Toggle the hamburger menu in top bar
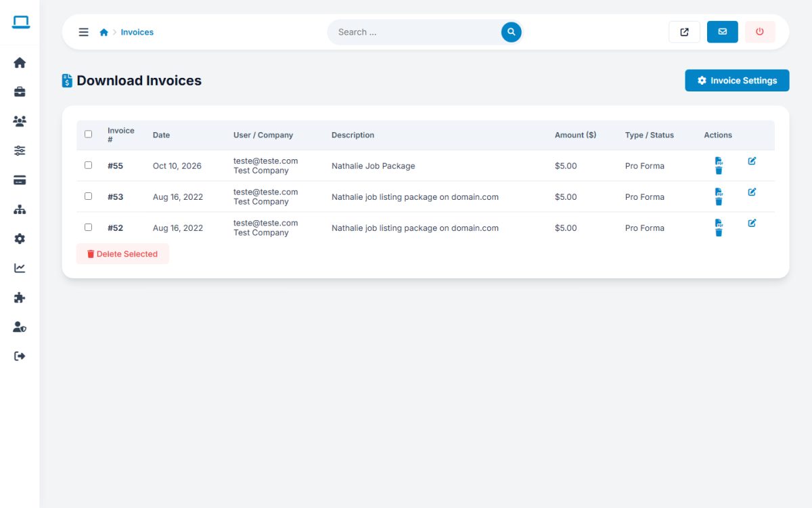The height and width of the screenshot is (508, 812). click(84, 32)
